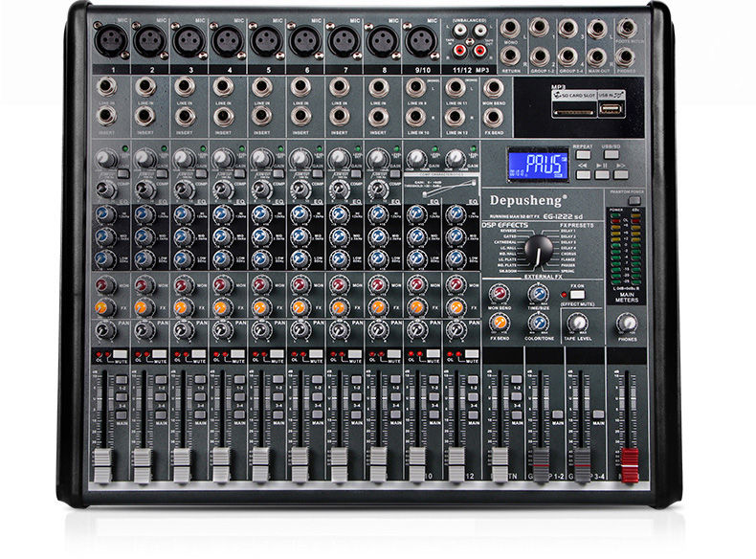Click the USB IN port
This screenshot has height=559, width=756.
tap(611, 109)
